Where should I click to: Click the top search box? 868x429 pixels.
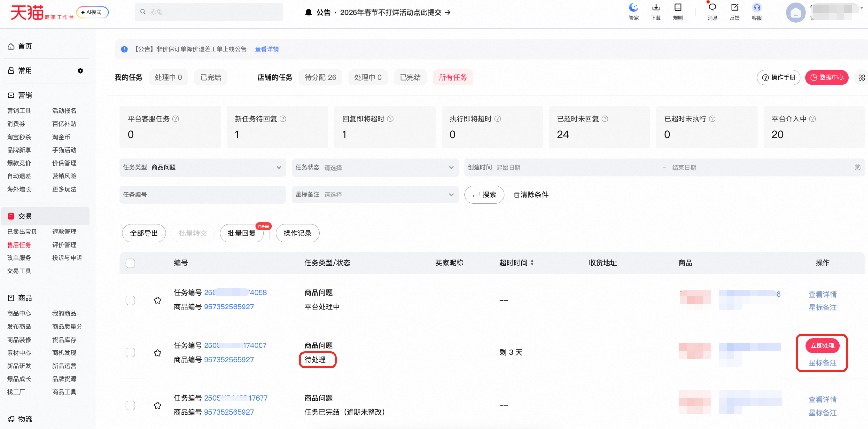click(x=209, y=12)
